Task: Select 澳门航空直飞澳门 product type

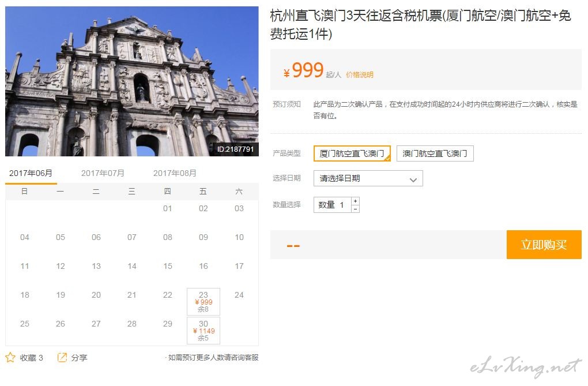Action: 435,153
